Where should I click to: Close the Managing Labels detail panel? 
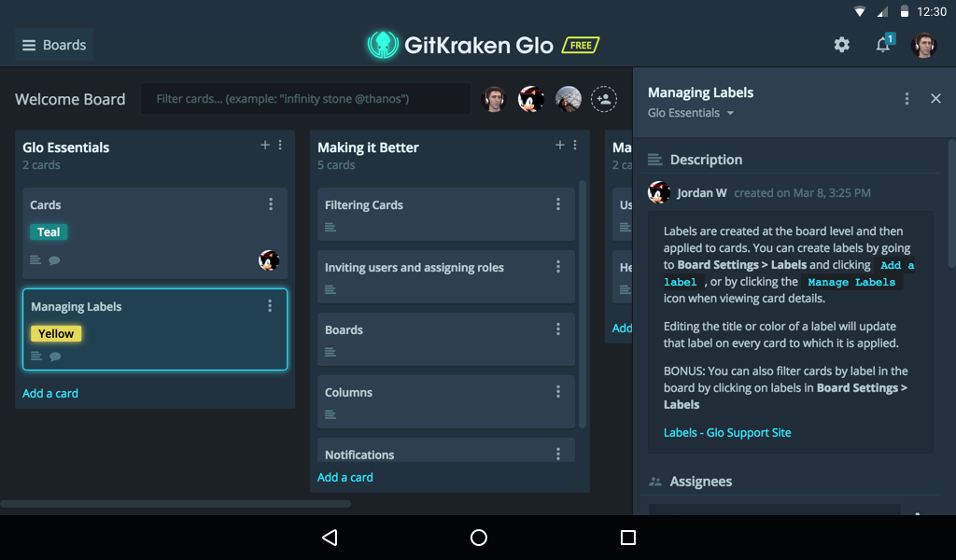935,99
